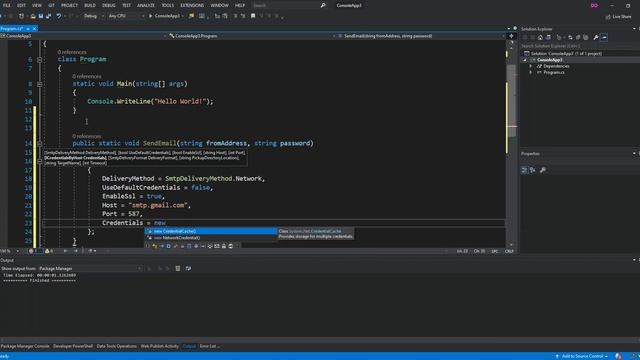Click Collapse All icon in Solution Explorer
640x360 pixels.
click(x=578, y=38)
